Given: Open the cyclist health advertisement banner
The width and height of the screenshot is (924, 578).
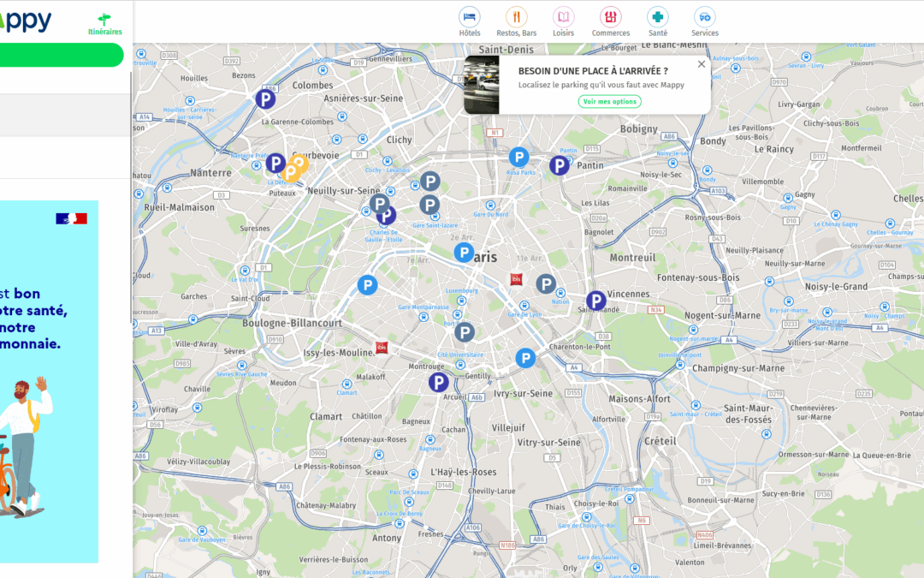Looking at the screenshot, I should (49, 382).
